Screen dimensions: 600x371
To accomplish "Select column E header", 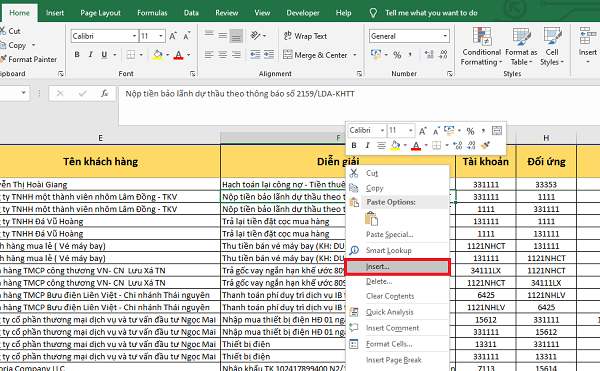I will coord(100,138).
